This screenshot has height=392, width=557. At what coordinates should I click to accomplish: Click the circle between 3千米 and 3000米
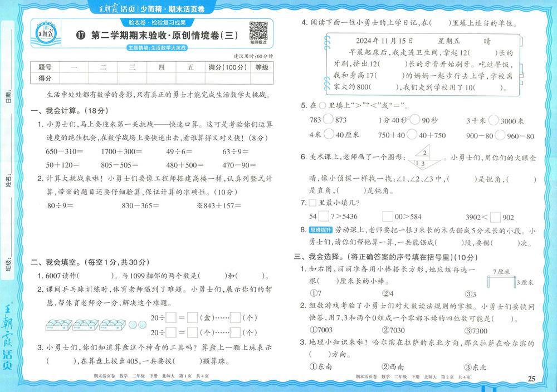tap(494, 120)
